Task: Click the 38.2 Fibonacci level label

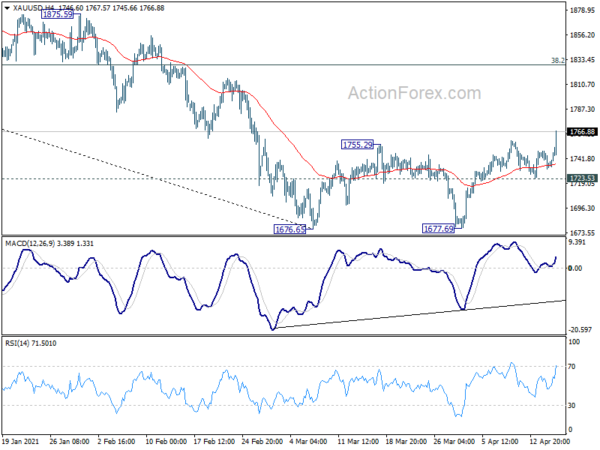Action: tap(557, 60)
